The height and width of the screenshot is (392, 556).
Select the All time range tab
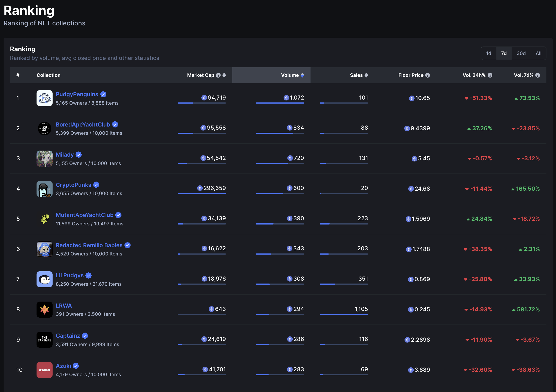(x=539, y=53)
